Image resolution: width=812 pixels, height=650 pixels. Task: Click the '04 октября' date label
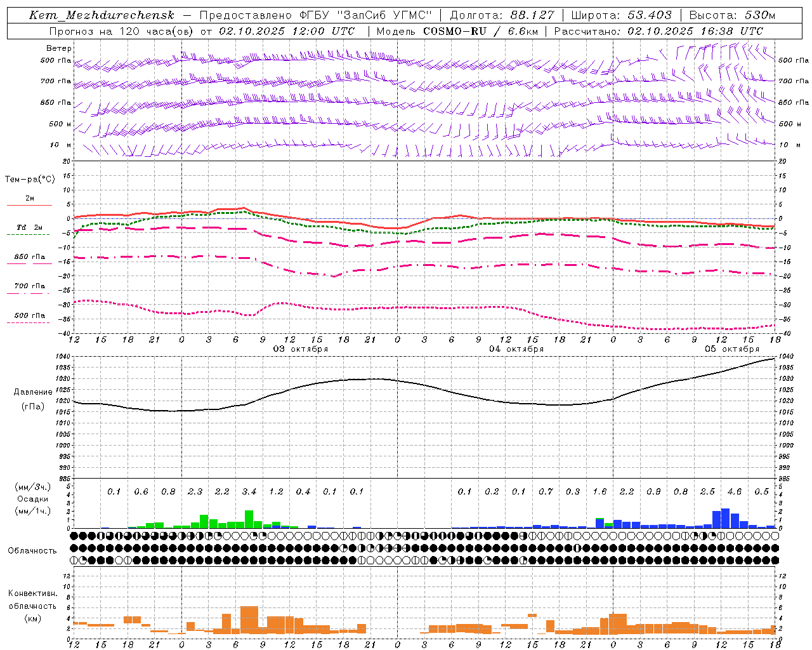pos(516,349)
